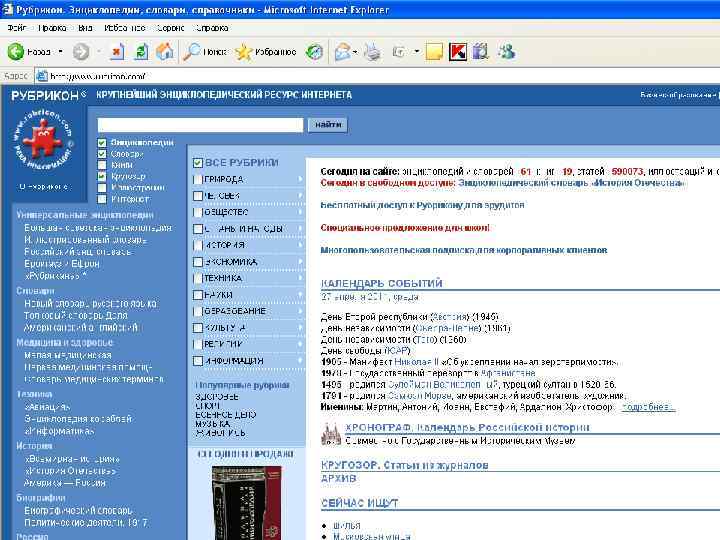Open the Энциклопедия кораблей link
The height and width of the screenshot is (540, 720).
(x=78, y=419)
